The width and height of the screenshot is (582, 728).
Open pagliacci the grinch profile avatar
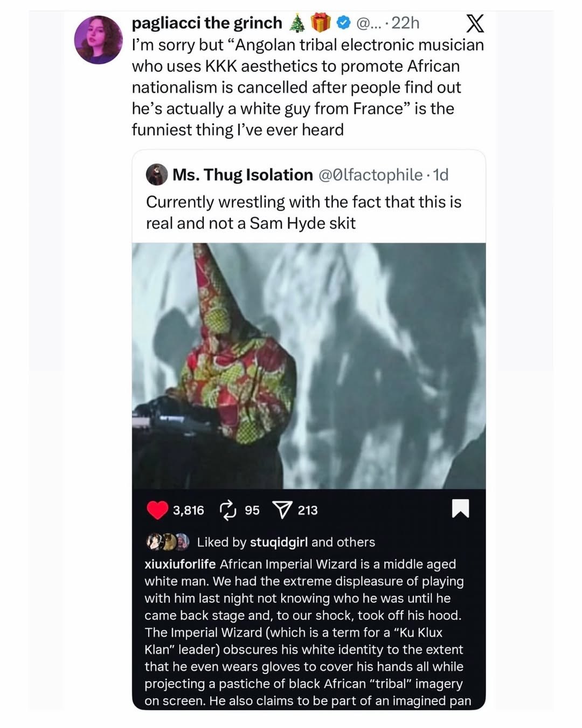98,39
